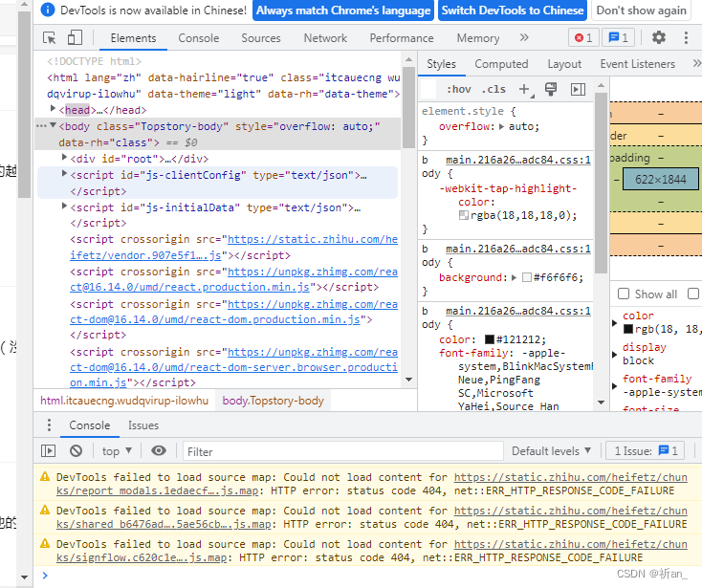Switch to the Console tab in top bar
The height and width of the screenshot is (588, 702).
[x=199, y=38]
